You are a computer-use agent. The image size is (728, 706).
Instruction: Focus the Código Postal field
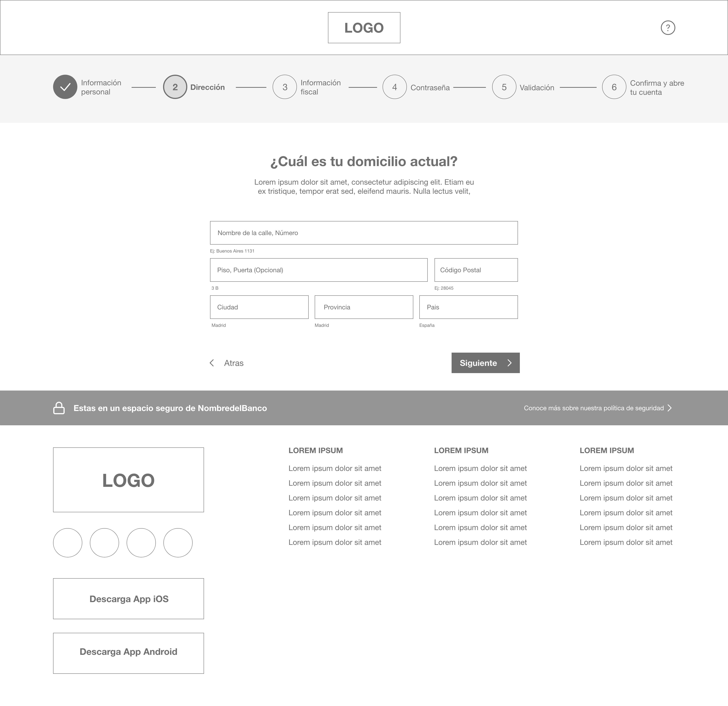476,270
